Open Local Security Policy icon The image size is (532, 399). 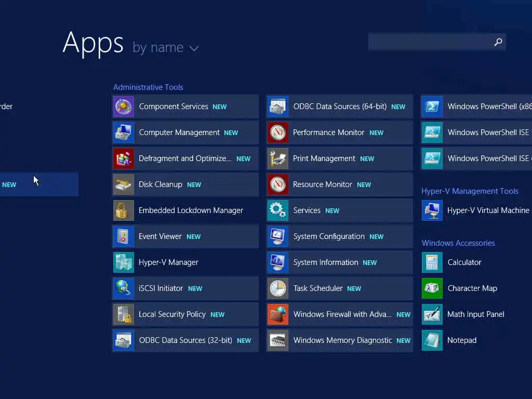pyautogui.click(x=124, y=314)
